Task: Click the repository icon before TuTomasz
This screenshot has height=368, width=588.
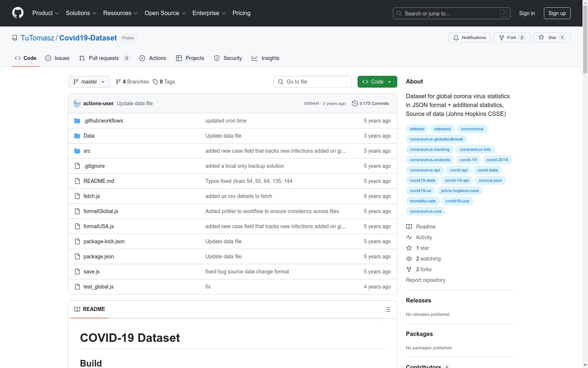Action: [x=15, y=38]
